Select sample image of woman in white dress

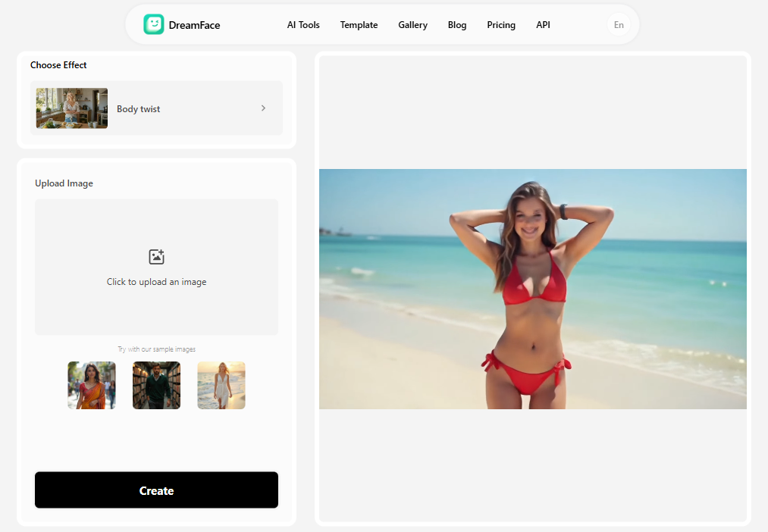[x=221, y=385]
